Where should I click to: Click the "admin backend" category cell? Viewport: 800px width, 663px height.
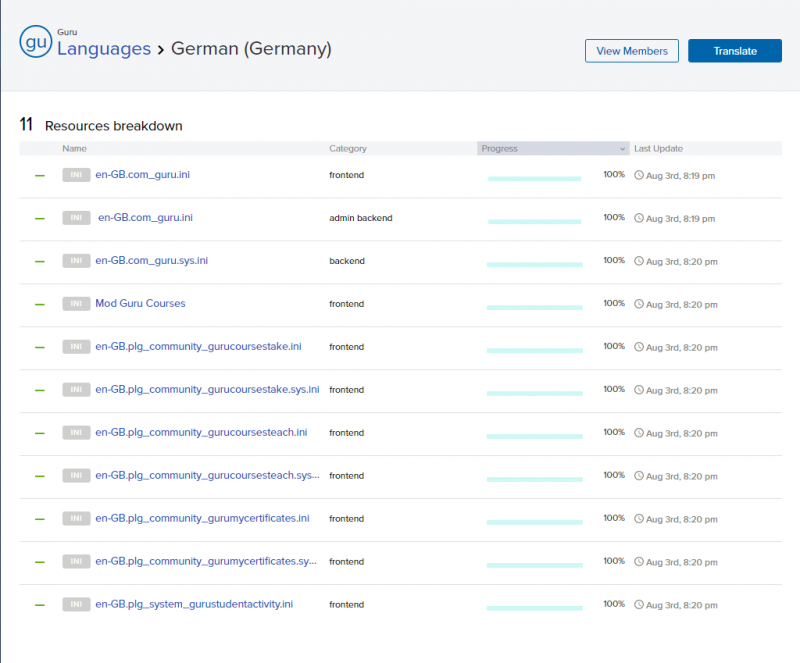[361, 218]
